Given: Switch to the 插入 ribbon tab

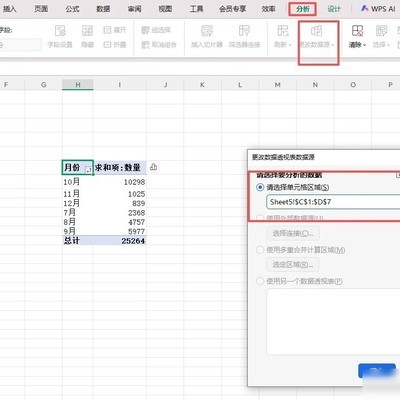Looking at the screenshot, I should coord(10,9).
